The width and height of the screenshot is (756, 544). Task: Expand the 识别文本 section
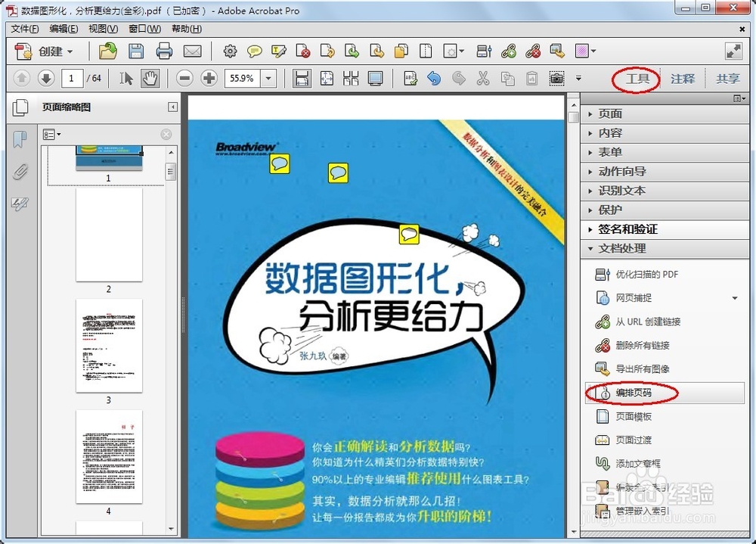point(665,191)
